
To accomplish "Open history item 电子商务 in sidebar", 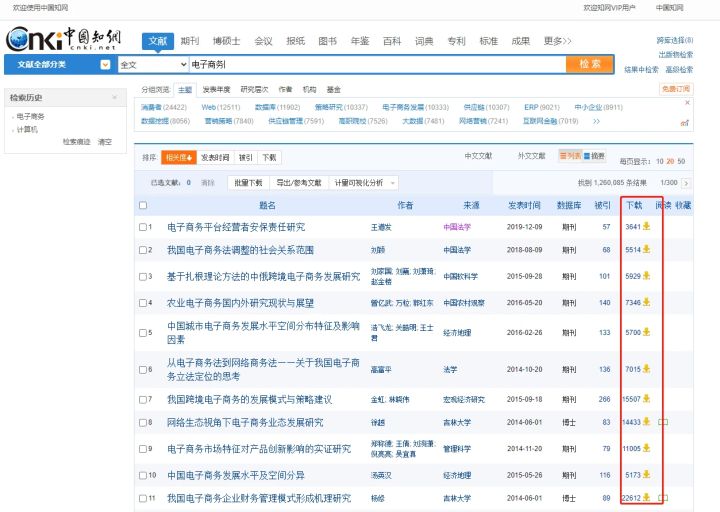I will (30, 116).
